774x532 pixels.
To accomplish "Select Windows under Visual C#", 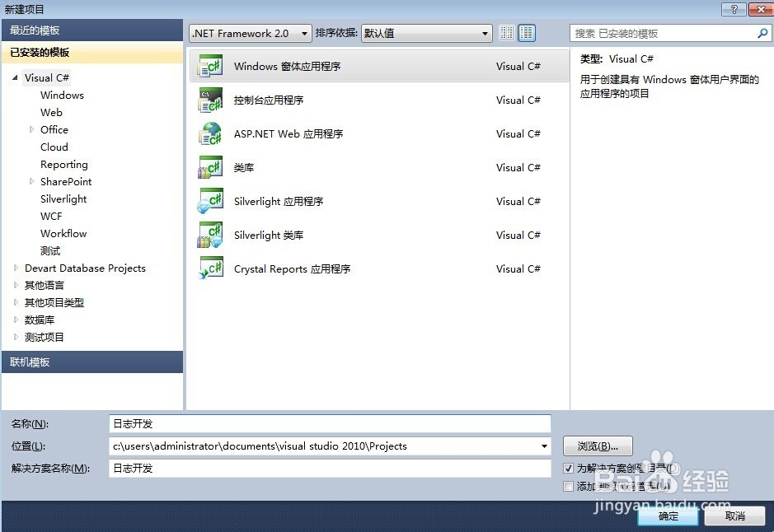I will pyautogui.click(x=62, y=96).
